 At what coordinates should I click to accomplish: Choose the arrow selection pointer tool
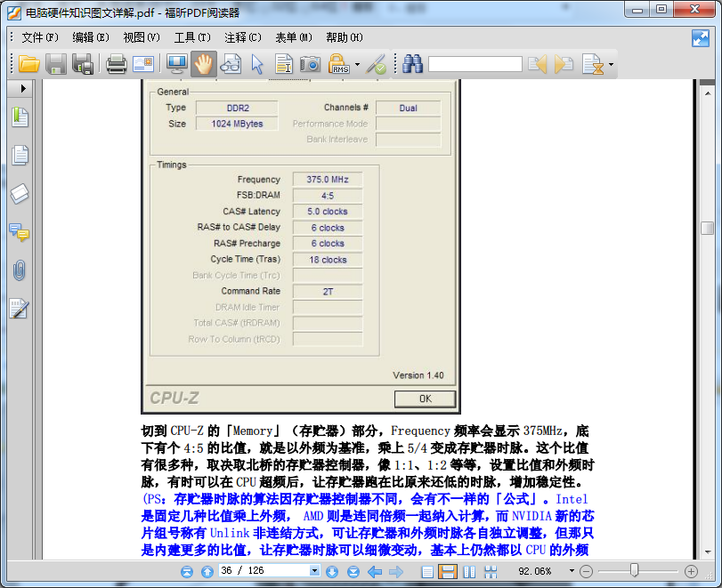coord(257,64)
